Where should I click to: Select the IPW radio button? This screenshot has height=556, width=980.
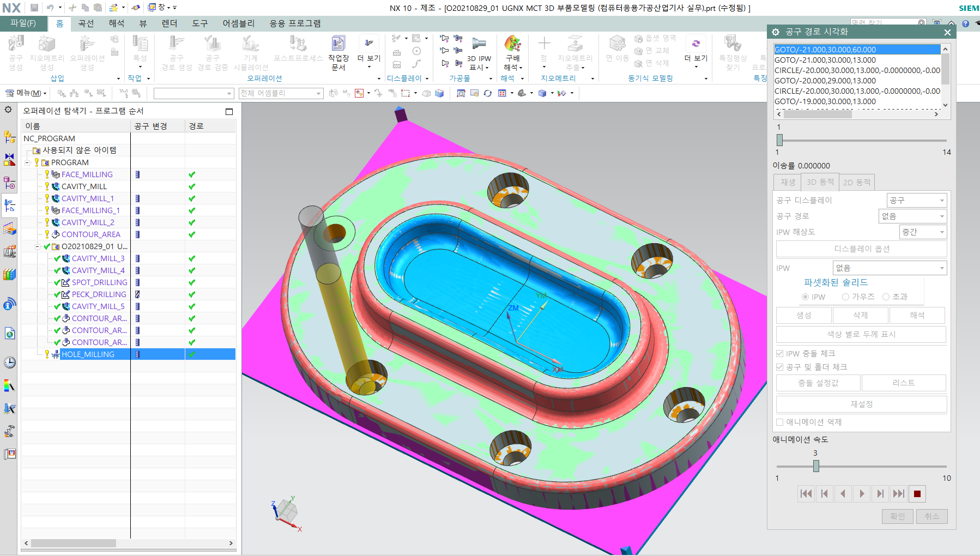click(805, 297)
